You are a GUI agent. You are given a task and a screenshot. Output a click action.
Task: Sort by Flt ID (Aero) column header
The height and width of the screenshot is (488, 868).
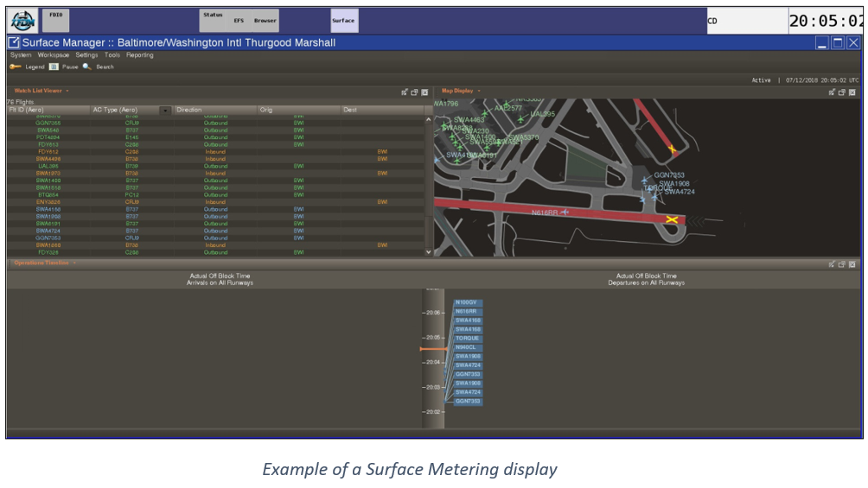click(x=48, y=110)
